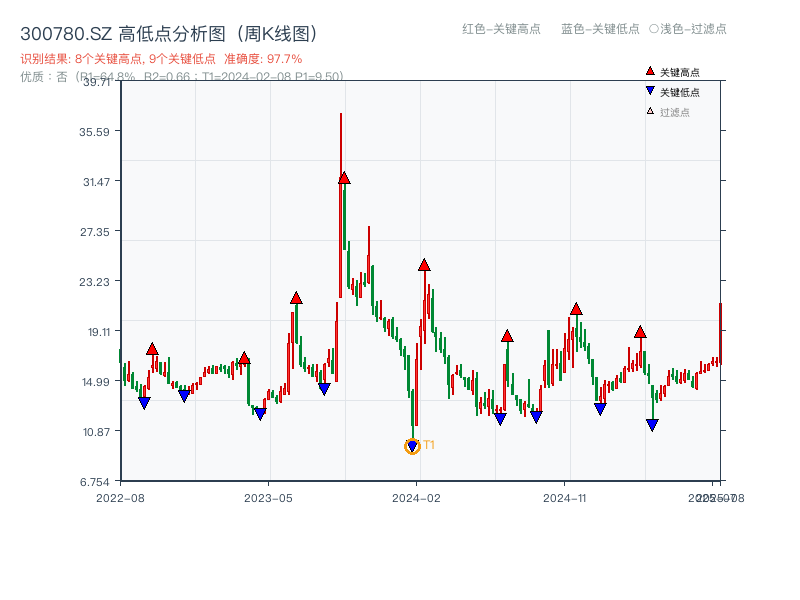Viewport: 800px width, 600px height.
Task: Click the rightmost blue triangle low-point marker
Action: coord(651,426)
